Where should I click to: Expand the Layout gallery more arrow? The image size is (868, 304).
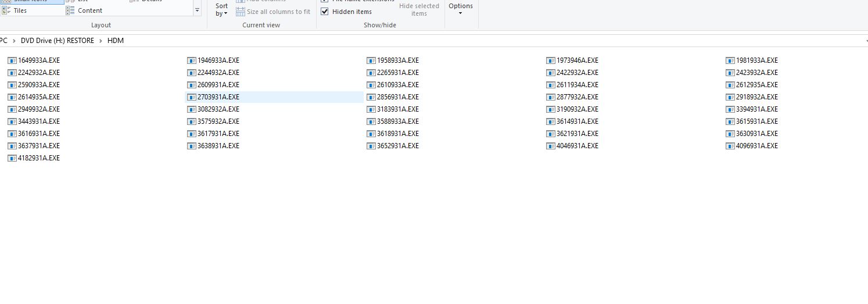(197, 10)
